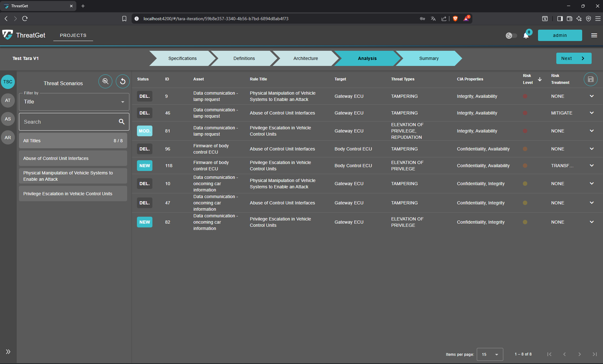The width and height of the screenshot is (603, 364).
Task: Switch to the Summary stage tab
Action: point(429,58)
